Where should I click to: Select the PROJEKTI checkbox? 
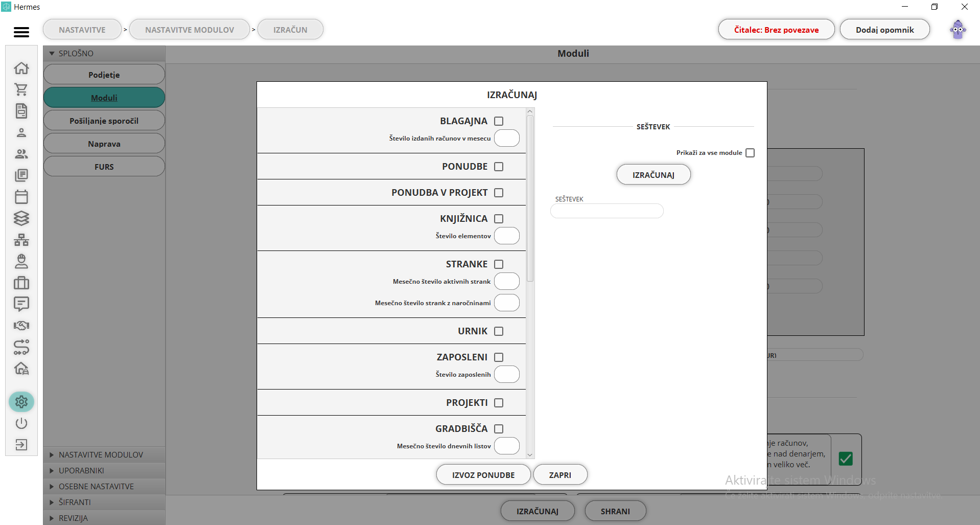point(499,403)
